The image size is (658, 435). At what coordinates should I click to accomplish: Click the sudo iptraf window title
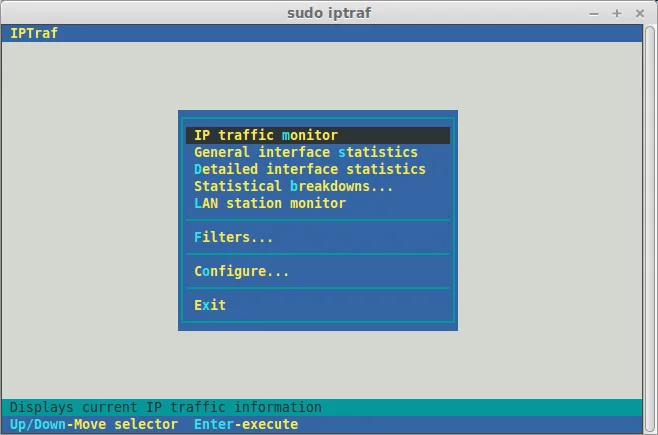click(328, 13)
